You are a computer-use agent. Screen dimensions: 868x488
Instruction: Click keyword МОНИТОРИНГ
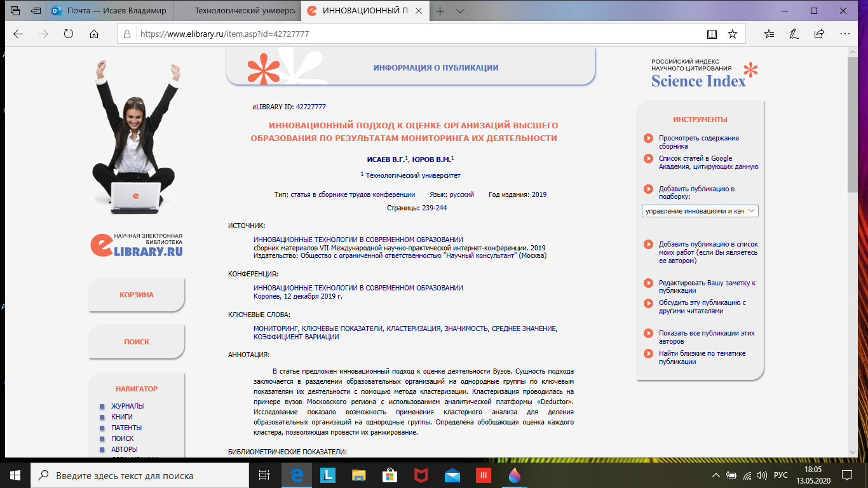click(x=275, y=329)
